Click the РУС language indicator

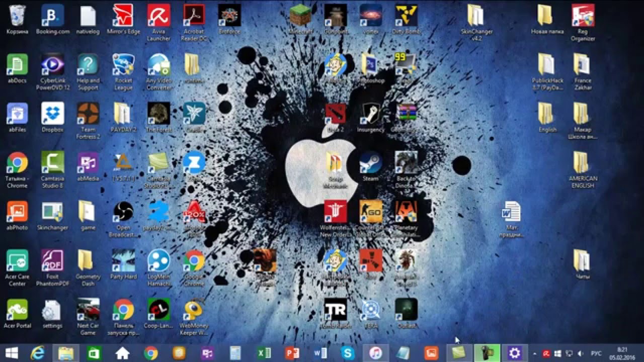595,353
